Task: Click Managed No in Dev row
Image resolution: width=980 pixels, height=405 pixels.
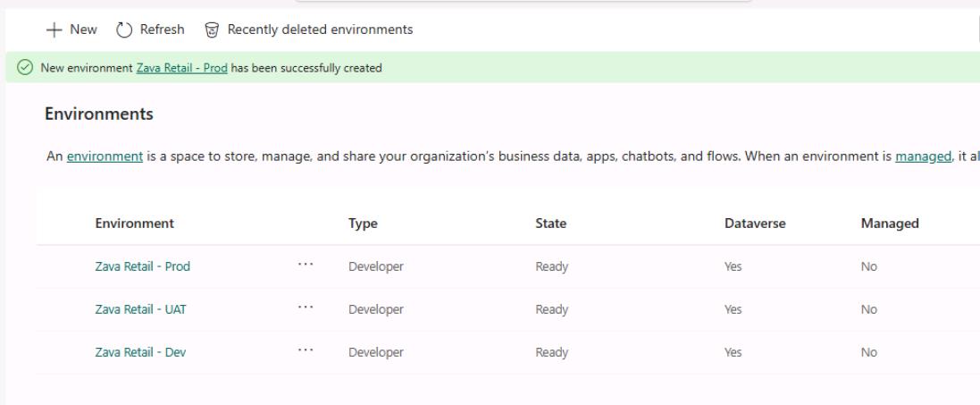Action: pyautogui.click(x=868, y=352)
